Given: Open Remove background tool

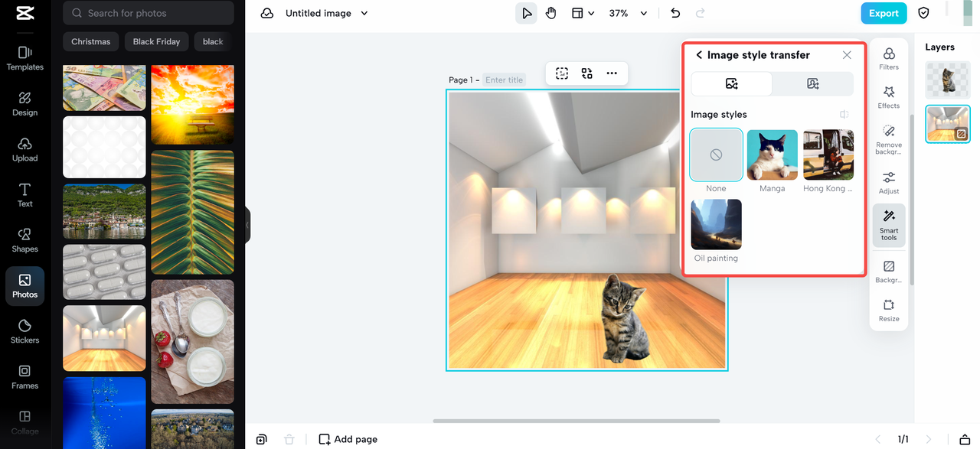Looking at the screenshot, I should tap(889, 140).
